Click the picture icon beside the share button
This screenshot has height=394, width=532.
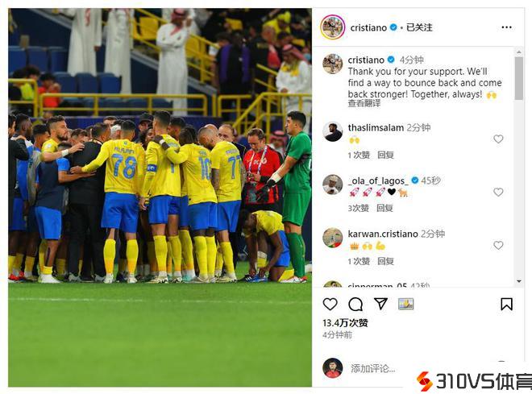(x=405, y=304)
